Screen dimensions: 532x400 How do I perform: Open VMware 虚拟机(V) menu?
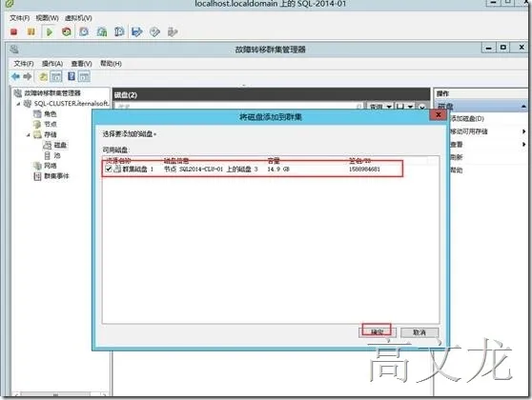pos(78,18)
